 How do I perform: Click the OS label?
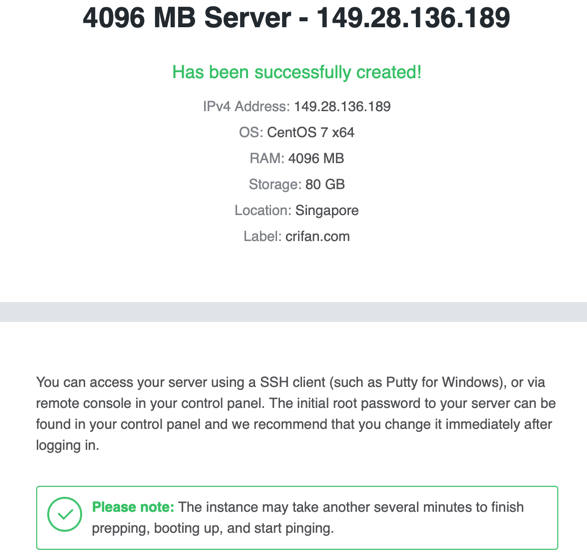(x=251, y=133)
